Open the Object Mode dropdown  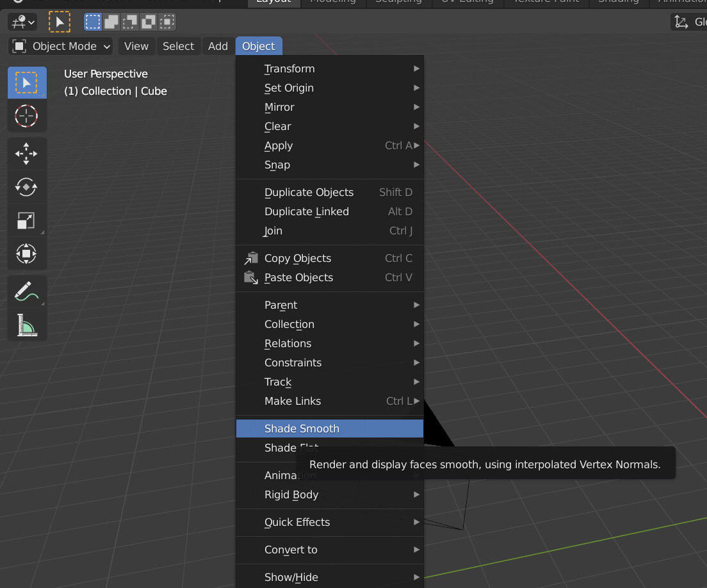61,46
